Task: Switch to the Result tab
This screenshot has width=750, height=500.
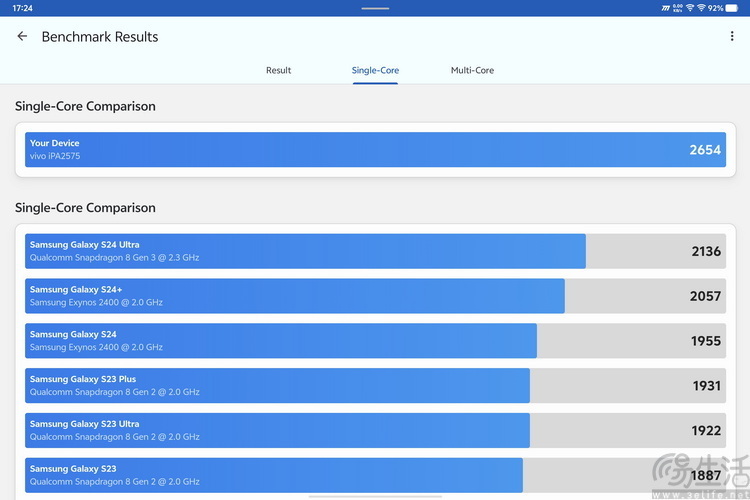Action: (x=278, y=70)
